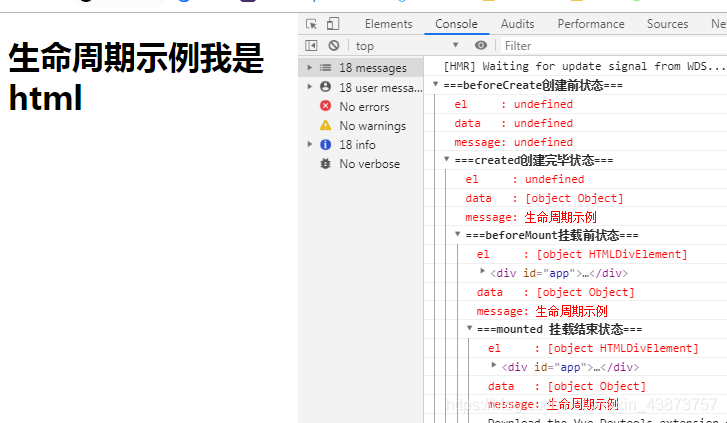
Task: Click the user messages person icon
Action: pos(325,87)
